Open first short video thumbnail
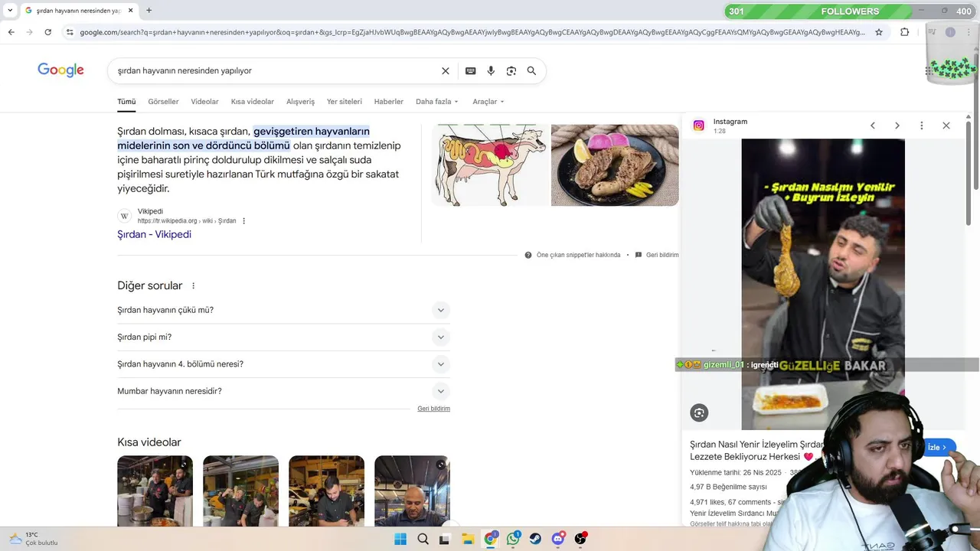The image size is (980, 551). point(155,491)
